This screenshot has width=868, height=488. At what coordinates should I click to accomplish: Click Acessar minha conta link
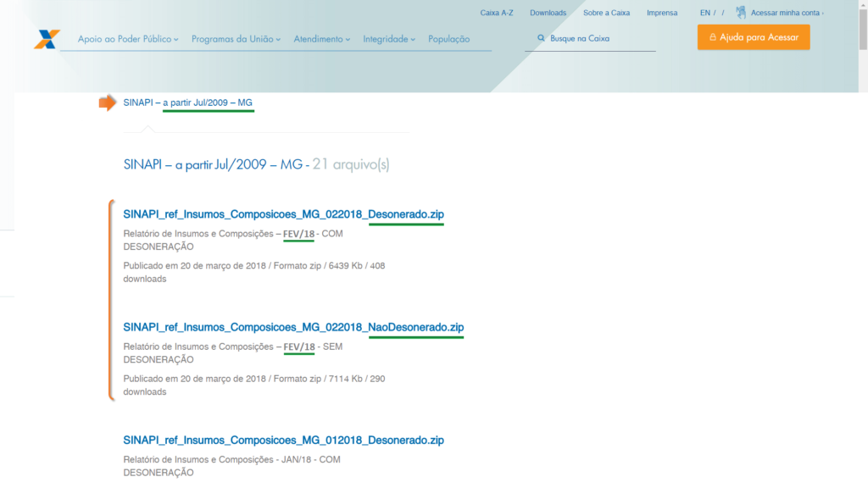click(786, 13)
